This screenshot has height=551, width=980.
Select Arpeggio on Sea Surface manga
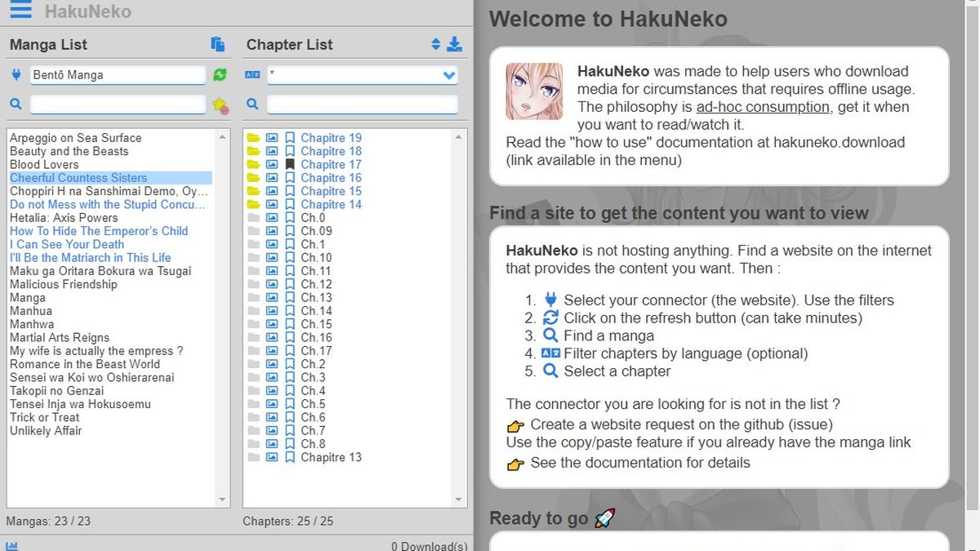(x=76, y=138)
